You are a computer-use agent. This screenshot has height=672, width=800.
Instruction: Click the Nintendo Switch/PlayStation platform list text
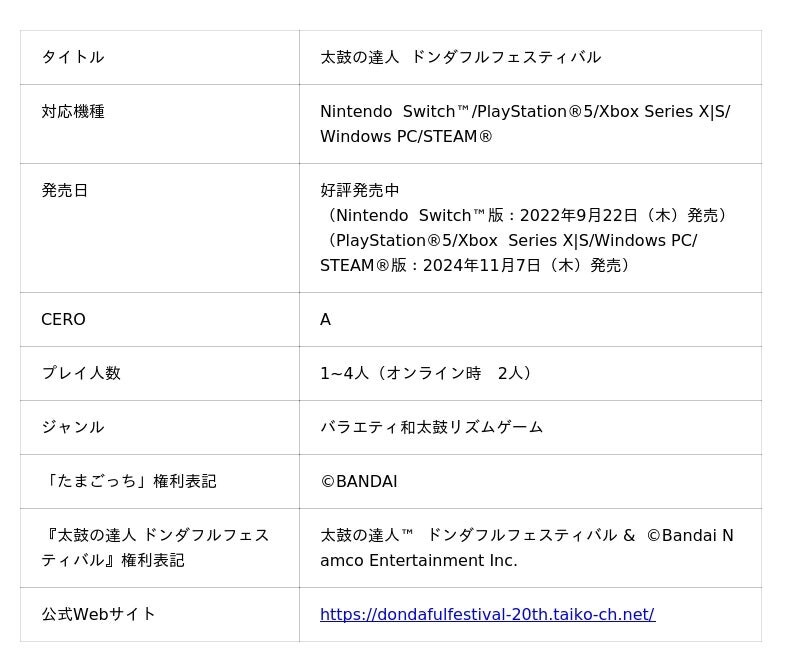[524, 123]
